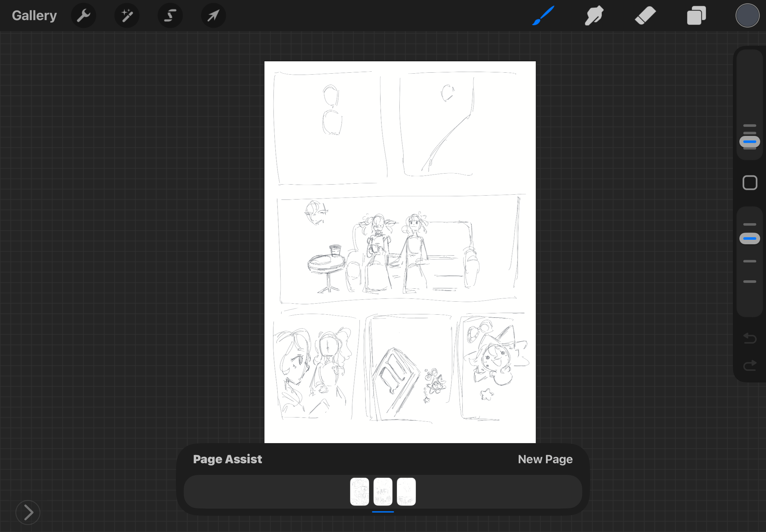Select the Smudge tool

(594, 16)
